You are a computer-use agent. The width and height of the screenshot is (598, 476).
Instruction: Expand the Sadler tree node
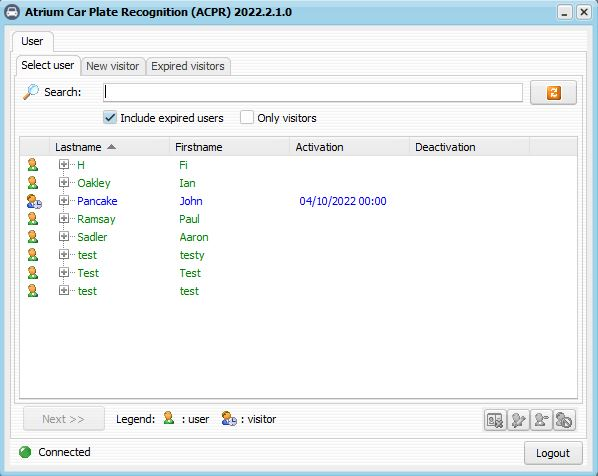point(64,236)
